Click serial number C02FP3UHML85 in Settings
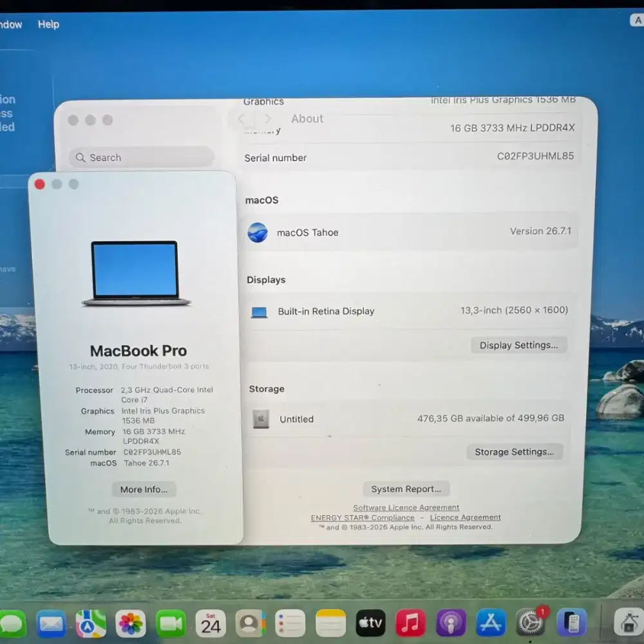Screen dimensions: 644x644 [x=535, y=156]
